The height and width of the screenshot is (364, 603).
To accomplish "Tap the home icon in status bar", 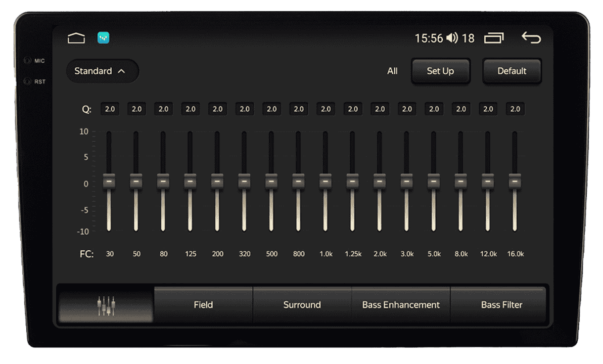I will pyautogui.click(x=76, y=38).
